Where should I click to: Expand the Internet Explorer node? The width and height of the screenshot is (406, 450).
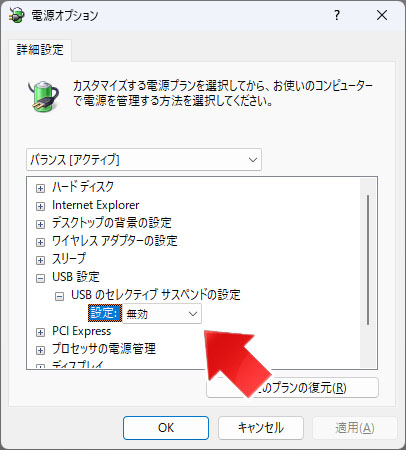40,206
